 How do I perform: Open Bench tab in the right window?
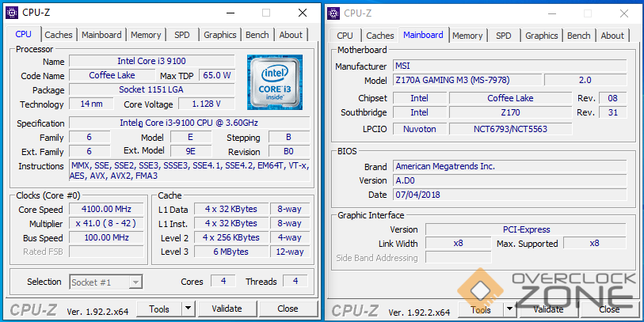[579, 36]
